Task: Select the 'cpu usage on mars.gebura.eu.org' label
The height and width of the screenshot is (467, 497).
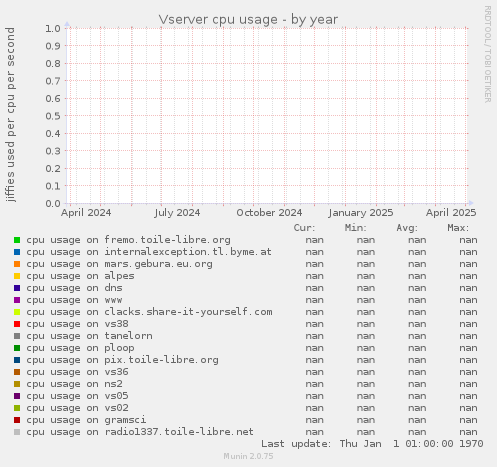Action: pos(119,264)
